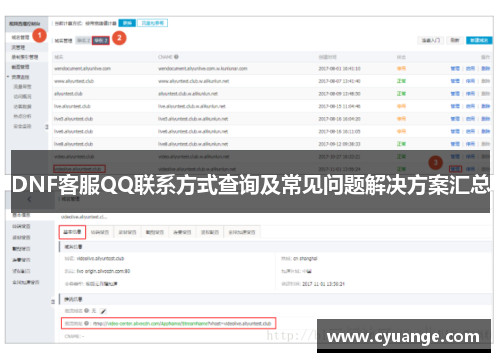500x362 pixels.
Task: Open the last item in the lower sidebar
Action: (26, 282)
